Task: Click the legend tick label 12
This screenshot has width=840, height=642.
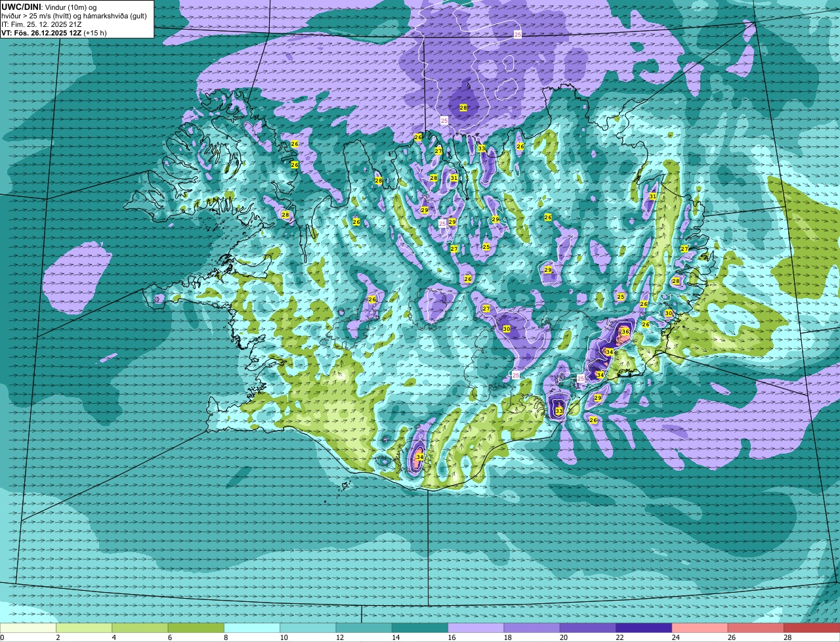Action: pos(340,637)
